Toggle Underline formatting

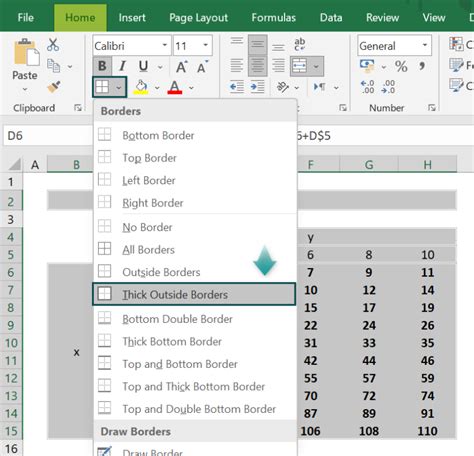click(143, 66)
